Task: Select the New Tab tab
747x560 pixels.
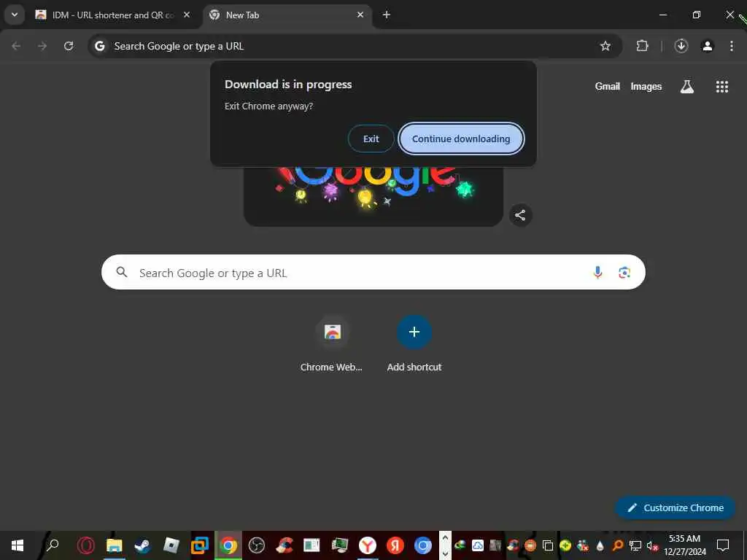Action: click(x=288, y=15)
